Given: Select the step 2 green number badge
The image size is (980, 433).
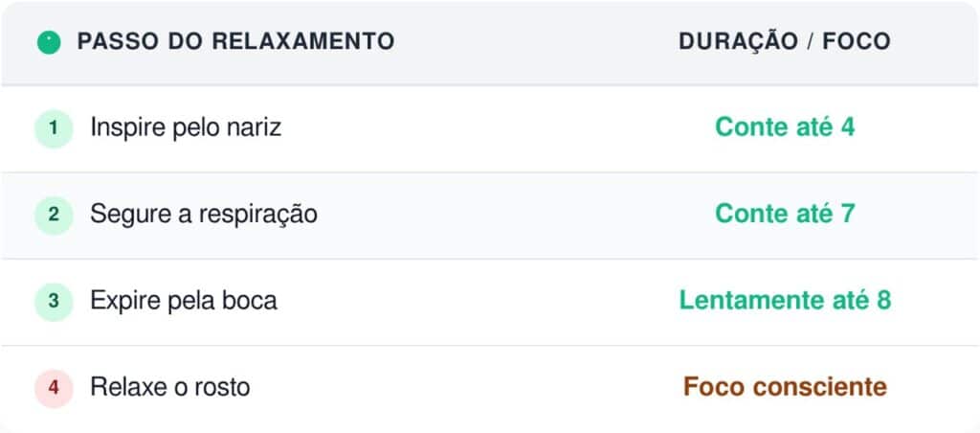Looking at the screenshot, I should 54,215.
